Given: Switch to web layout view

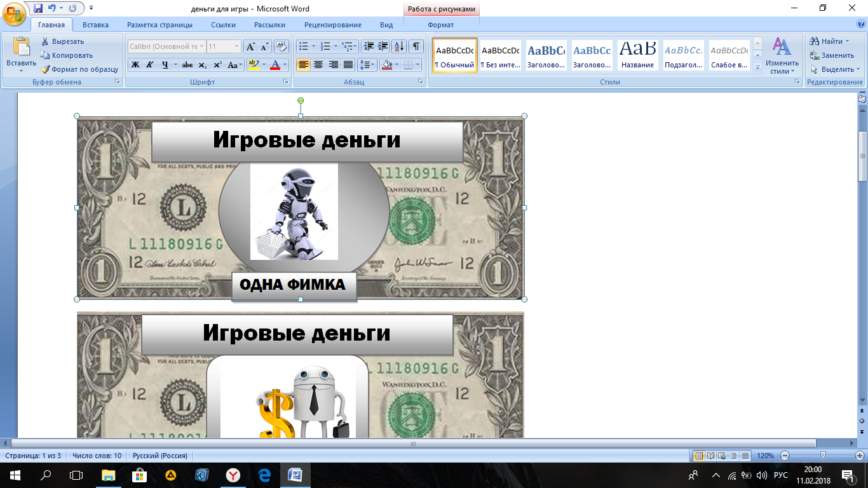Looking at the screenshot, I should (x=722, y=456).
